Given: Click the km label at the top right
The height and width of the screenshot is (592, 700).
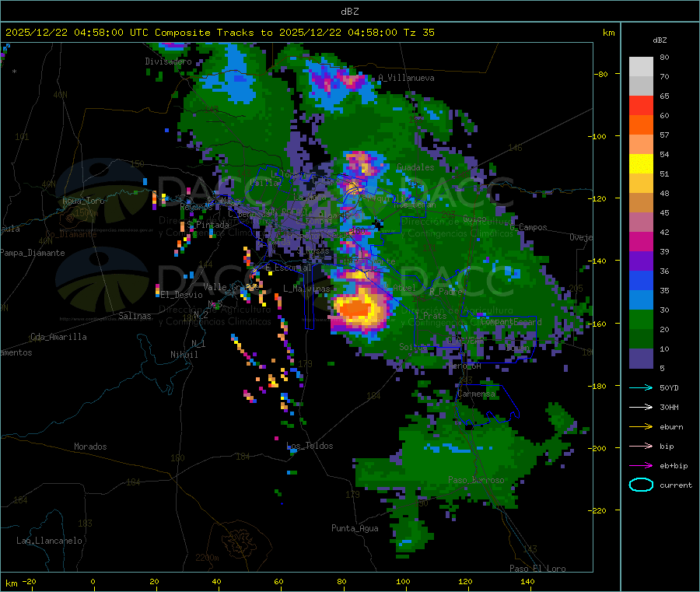Looking at the screenshot, I should pyautogui.click(x=608, y=33).
